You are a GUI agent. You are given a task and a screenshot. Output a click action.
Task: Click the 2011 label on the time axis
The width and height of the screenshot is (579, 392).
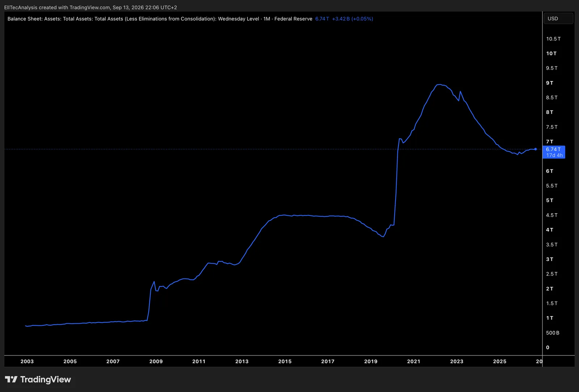(x=199, y=361)
